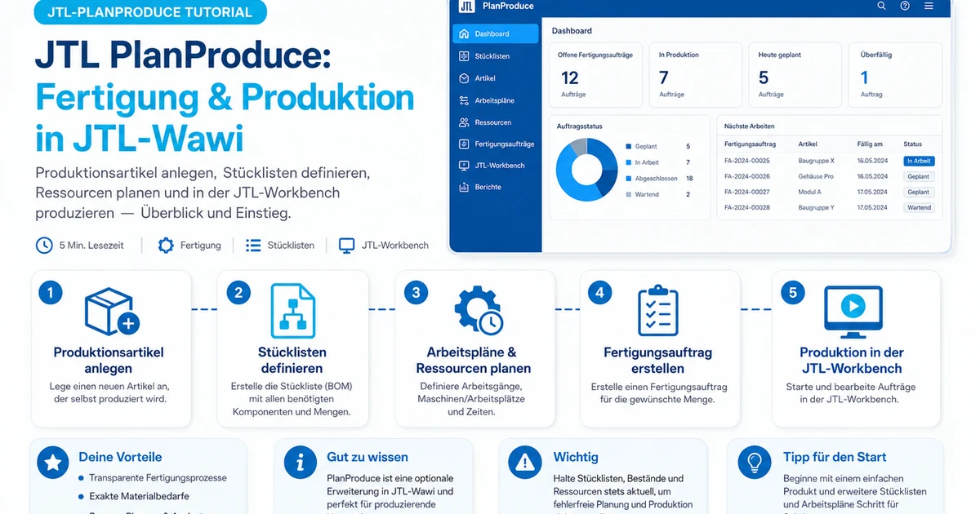Click the list icon beside Stücklisten tag

[253, 246]
